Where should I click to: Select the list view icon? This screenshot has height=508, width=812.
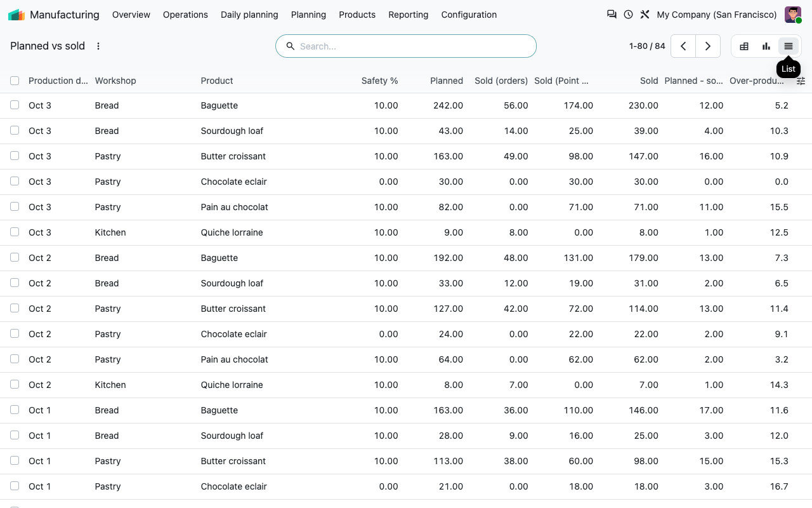(x=789, y=46)
